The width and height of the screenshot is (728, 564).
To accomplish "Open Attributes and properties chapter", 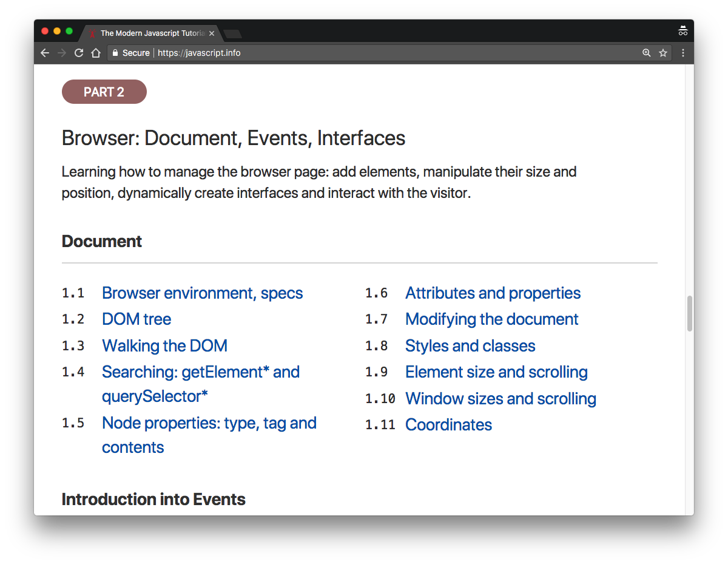I will pyautogui.click(x=493, y=293).
